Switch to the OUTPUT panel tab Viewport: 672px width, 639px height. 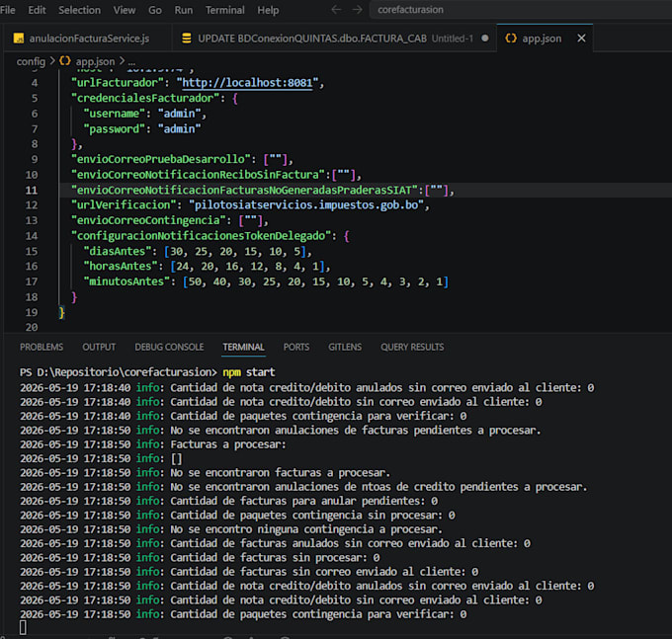pos(99,347)
